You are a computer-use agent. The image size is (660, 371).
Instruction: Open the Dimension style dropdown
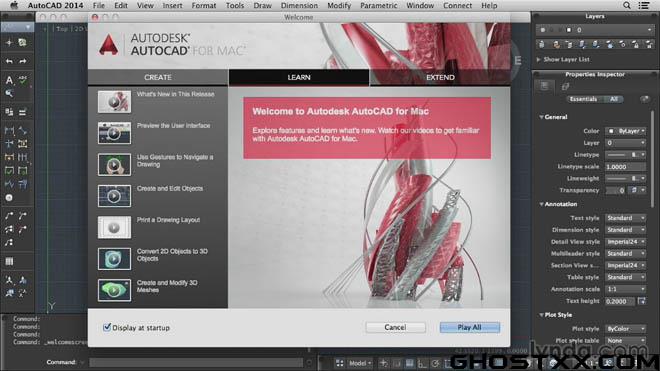625,230
